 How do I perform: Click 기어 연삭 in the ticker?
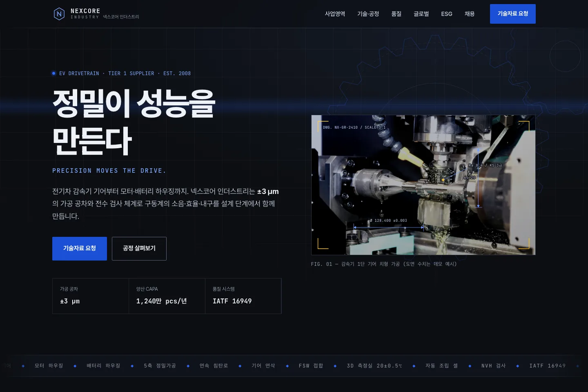pos(263,366)
